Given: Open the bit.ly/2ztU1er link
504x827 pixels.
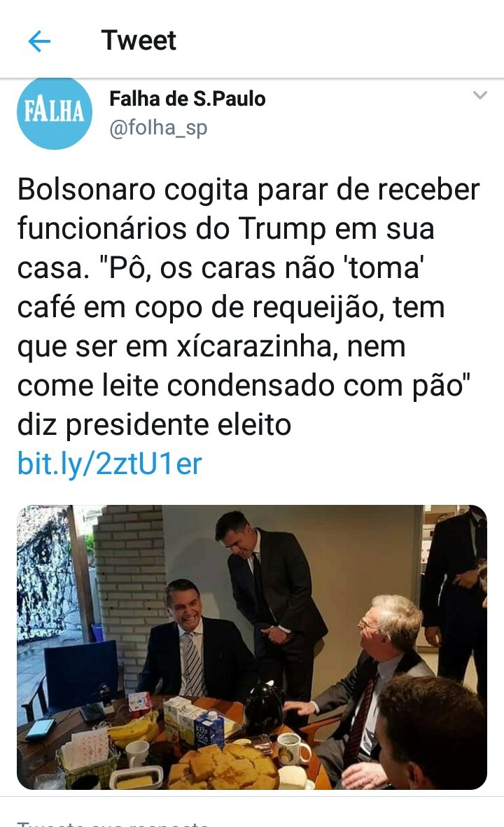Looking at the screenshot, I should point(110,464).
